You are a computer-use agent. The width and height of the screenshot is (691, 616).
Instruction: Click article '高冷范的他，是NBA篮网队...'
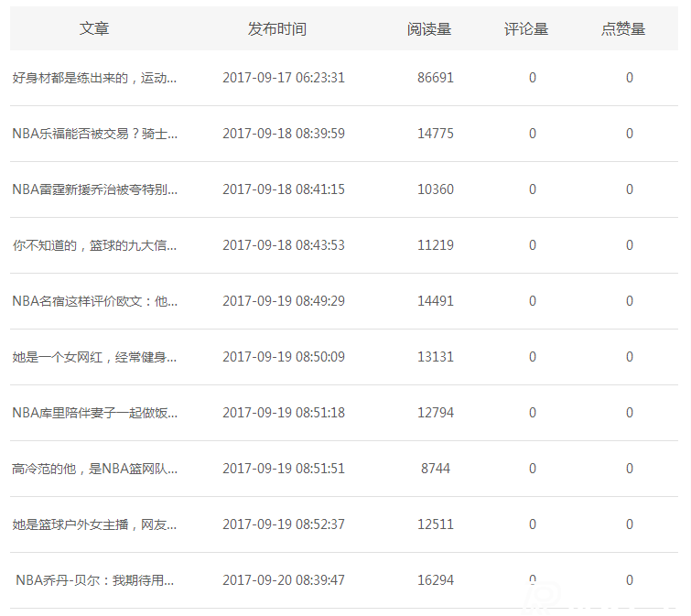(x=94, y=469)
